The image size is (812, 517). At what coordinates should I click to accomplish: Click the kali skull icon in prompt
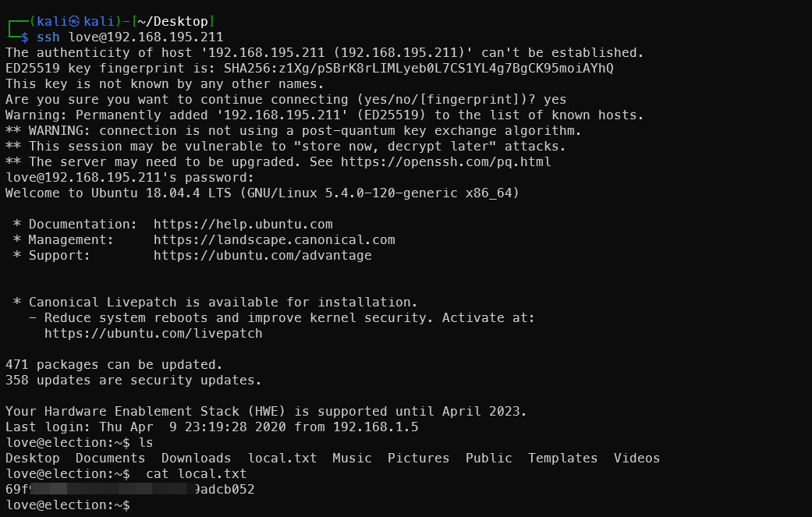point(74,21)
